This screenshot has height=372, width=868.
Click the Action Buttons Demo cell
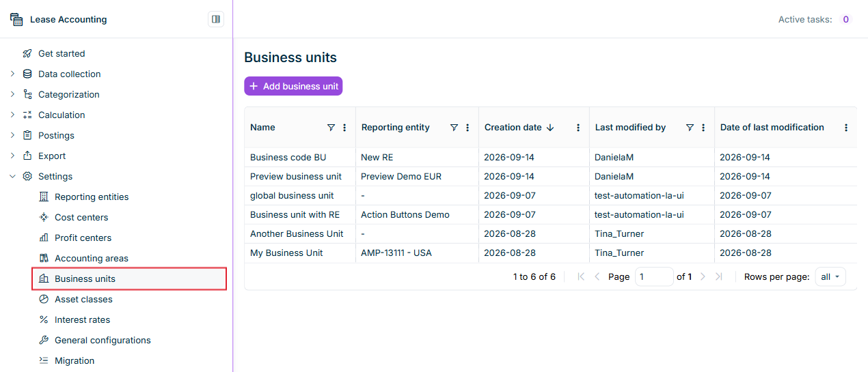(x=417, y=214)
